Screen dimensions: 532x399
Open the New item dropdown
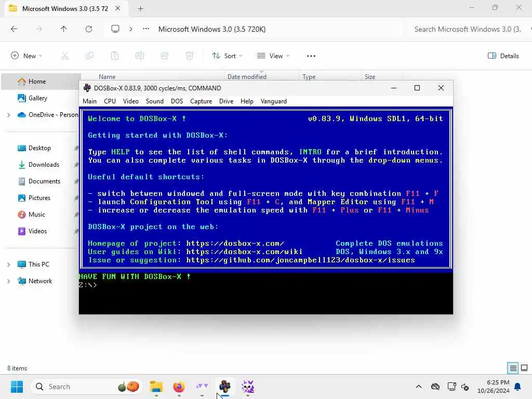(26, 56)
